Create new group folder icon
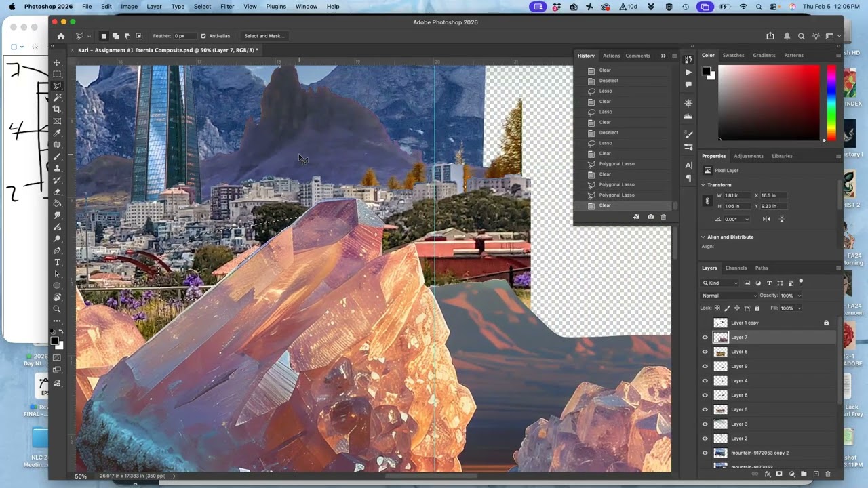 (x=804, y=474)
